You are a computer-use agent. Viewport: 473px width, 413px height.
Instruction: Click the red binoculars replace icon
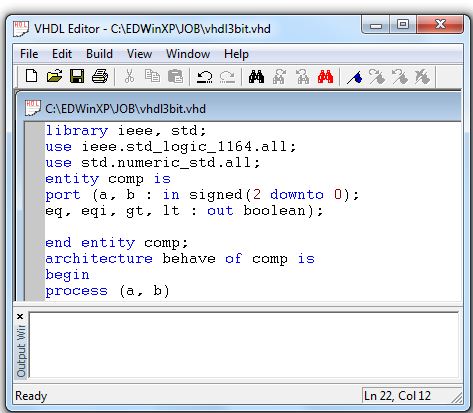(x=325, y=77)
